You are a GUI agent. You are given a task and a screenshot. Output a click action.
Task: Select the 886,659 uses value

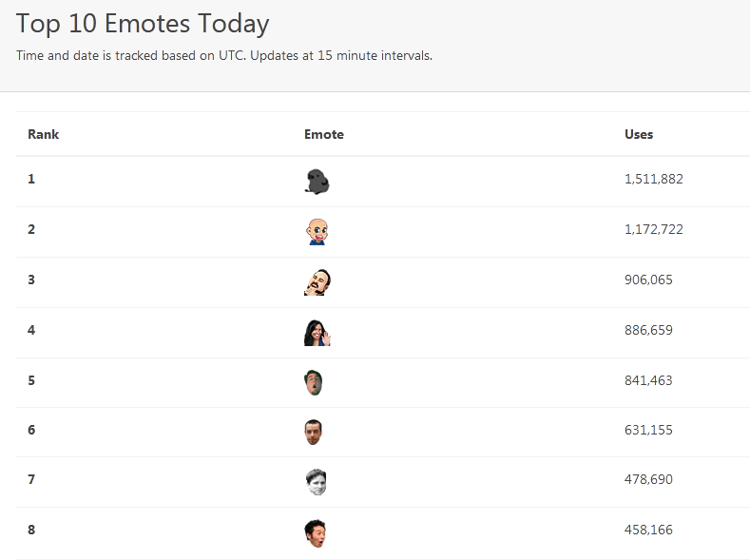tap(648, 330)
